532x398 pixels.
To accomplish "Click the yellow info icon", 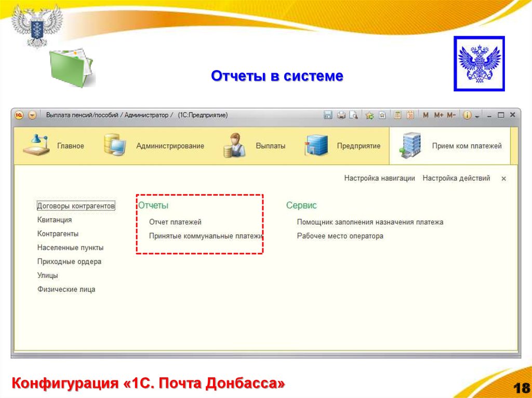I will (x=467, y=115).
